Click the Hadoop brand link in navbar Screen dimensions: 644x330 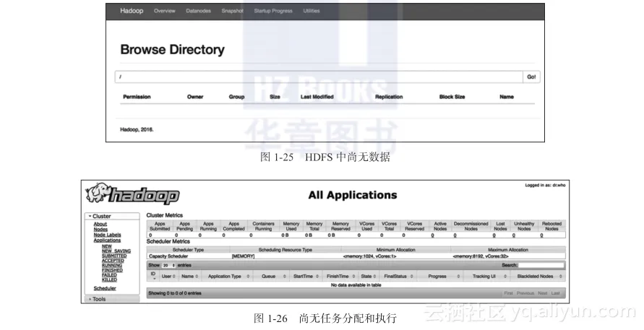point(132,11)
